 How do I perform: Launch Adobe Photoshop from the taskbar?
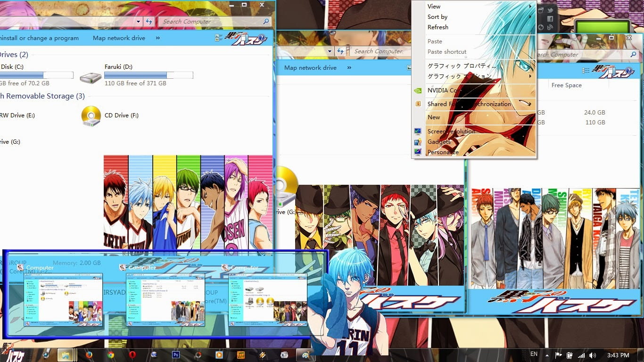175,354
